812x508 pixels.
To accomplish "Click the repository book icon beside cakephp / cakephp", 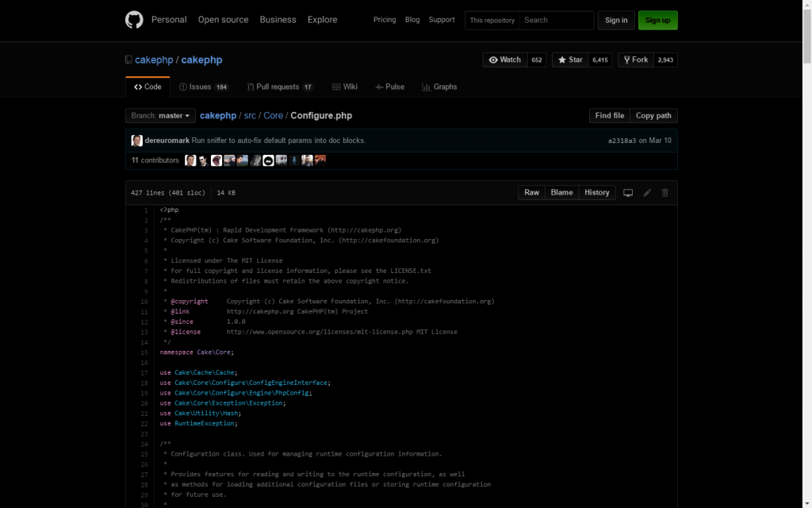I will coord(128,60).
